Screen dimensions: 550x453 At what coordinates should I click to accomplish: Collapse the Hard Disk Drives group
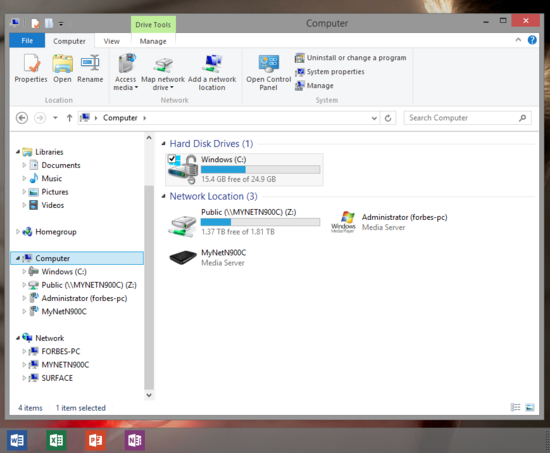163,144
